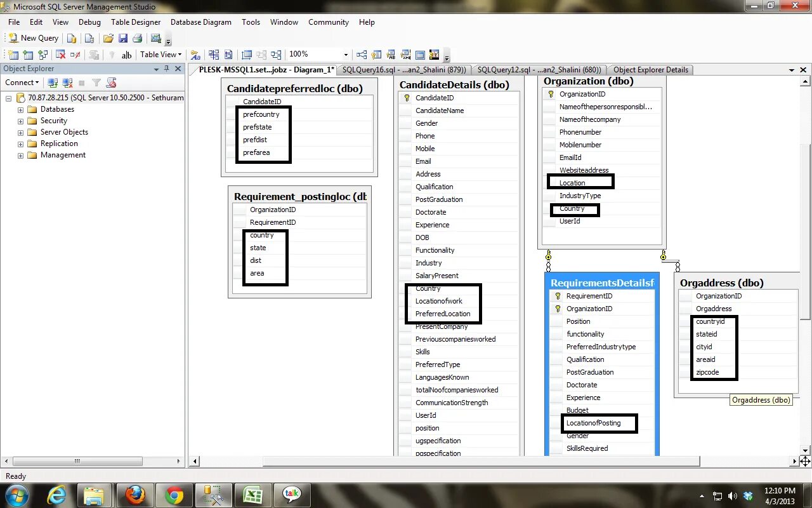The height and width of the screenshot is (508, 812).
Task: Click the Add Table icon in the diagram toolbar
Action: (x=28, y=55)
